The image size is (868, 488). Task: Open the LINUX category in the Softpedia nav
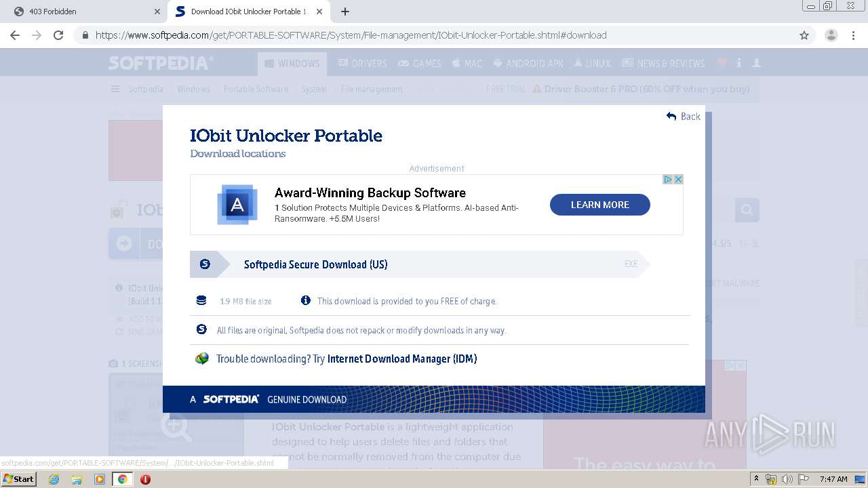592,63
